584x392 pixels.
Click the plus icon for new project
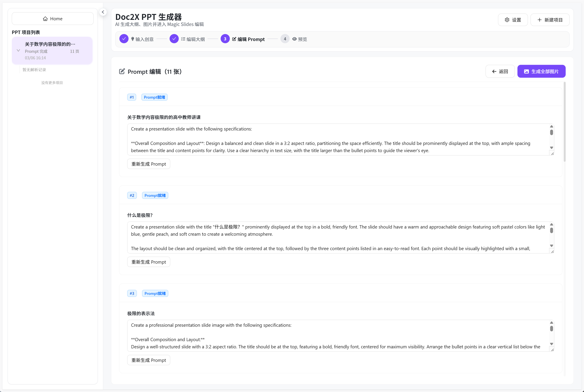(x=539, y=20)
